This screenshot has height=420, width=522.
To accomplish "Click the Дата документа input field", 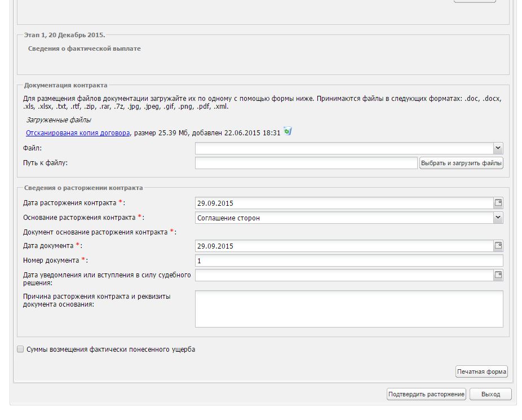I will pos(344,246).
